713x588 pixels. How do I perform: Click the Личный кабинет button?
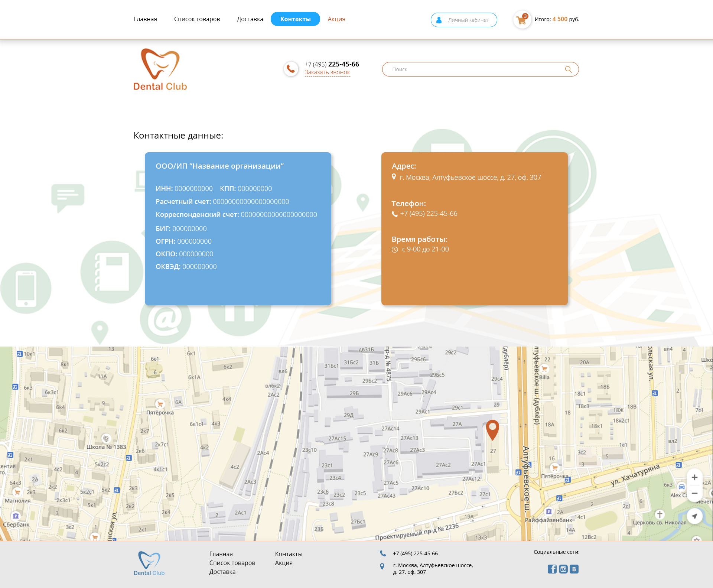(x=464, y=20)
